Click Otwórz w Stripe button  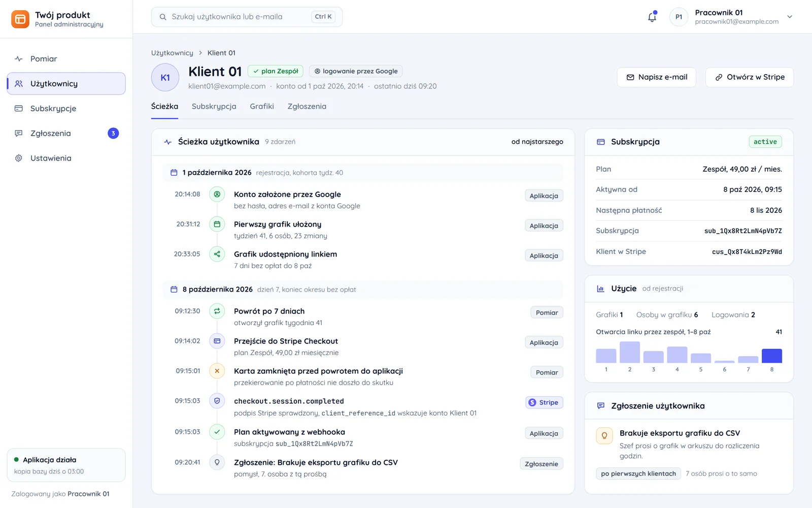click(x=750, y=77)
